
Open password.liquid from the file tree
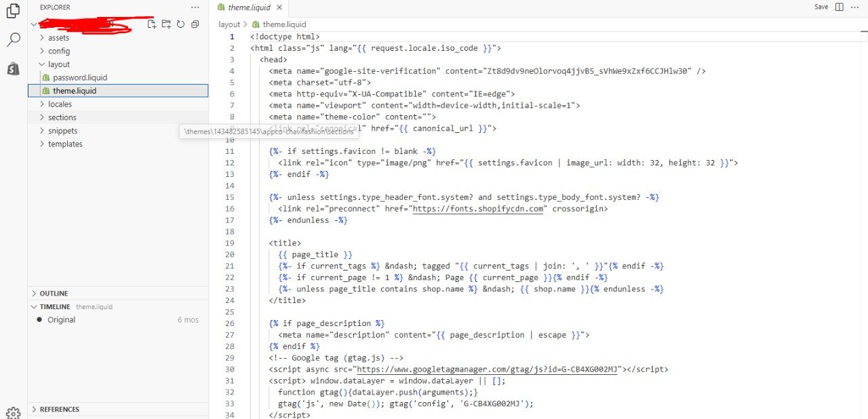tap(79, 77)
